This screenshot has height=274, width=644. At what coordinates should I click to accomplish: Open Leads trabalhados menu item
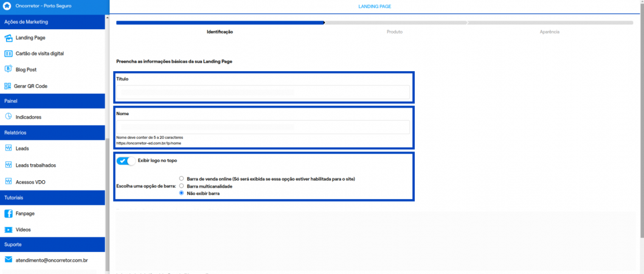tap(36, 166)
